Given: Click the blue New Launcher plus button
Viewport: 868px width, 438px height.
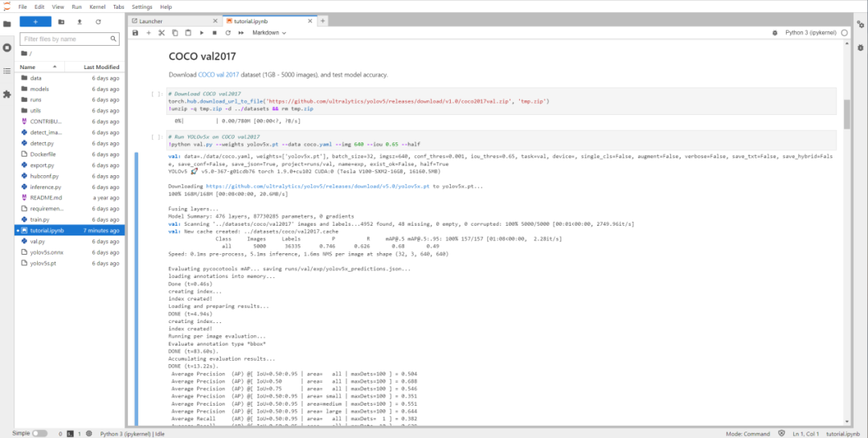Looking at the screenshot, I should tap(35, 22).
